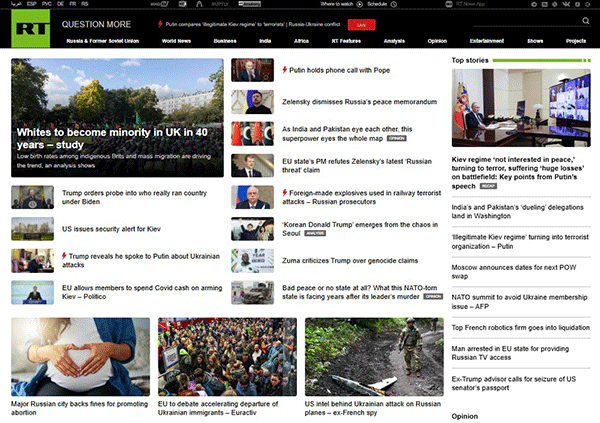
Task: Switch to the FR language edition
Action: [x=73, y=4]
